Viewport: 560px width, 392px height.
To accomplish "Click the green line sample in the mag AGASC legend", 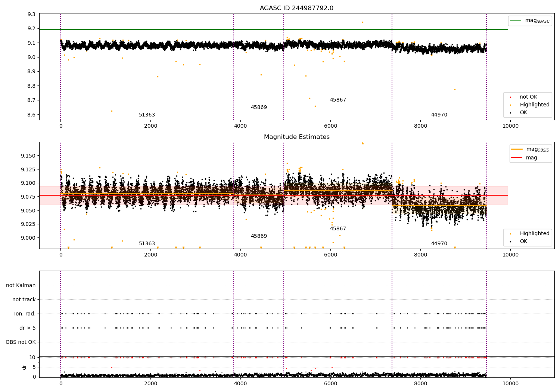I will point(516,21).
